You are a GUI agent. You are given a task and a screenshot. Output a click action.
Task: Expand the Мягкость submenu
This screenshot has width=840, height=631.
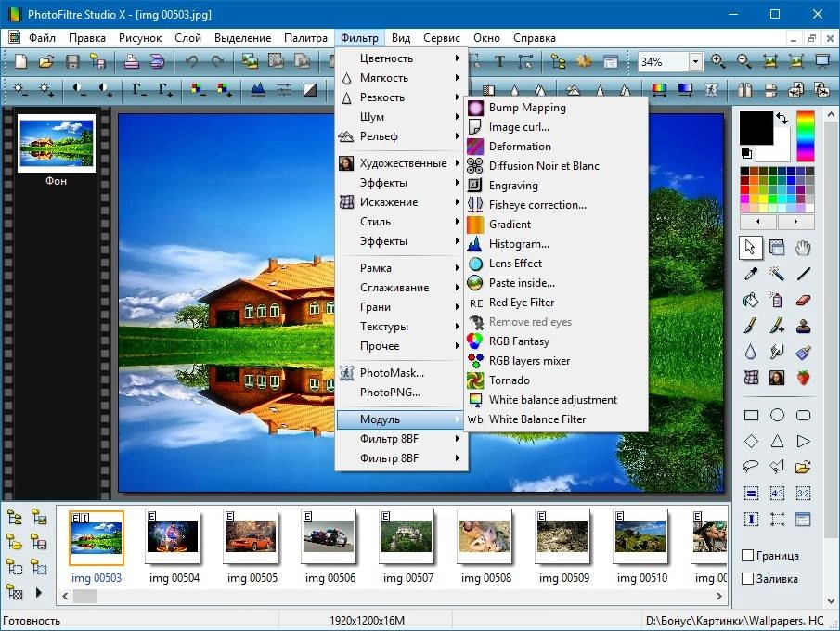click(402, 78)
